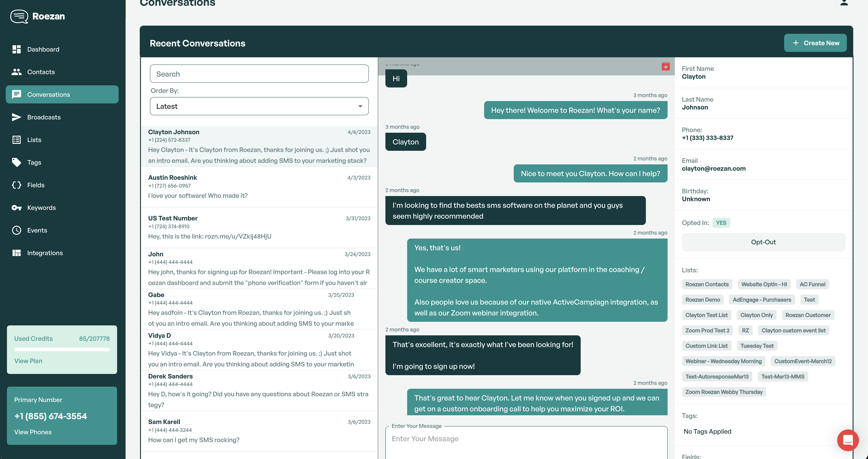
Task: Select Austin Roeshink's conversation
Action: tap(259, 187)
